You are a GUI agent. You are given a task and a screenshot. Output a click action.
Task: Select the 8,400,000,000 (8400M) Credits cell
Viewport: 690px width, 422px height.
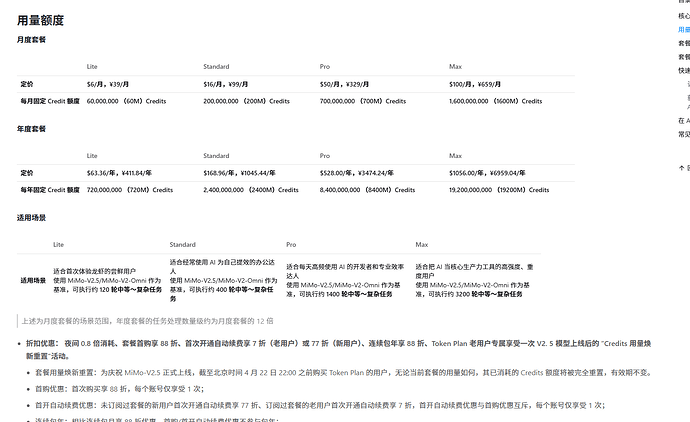point(367,190)
